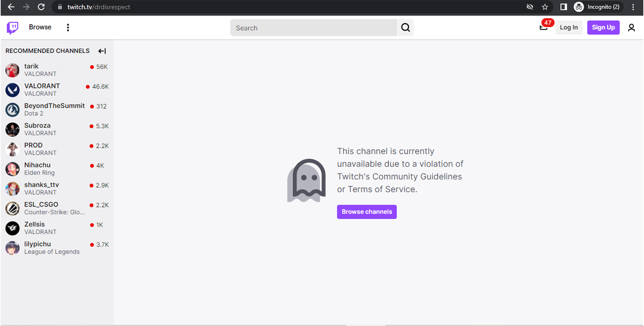Click the magnifying glass search button
Viewport: 644px width, 326px height.
click(406, 28)
